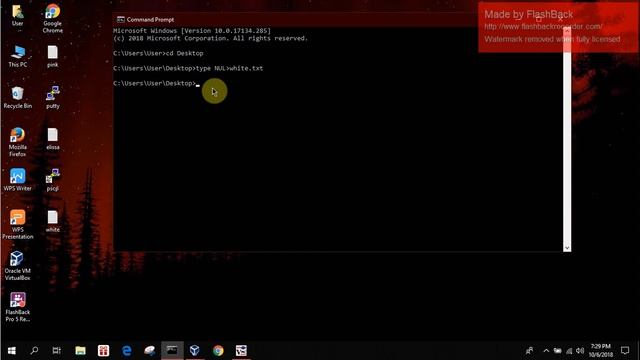Open the red gift app on taskbar
This screenshot has height=360, width=640.
pyautogui.click(x=103, y=351)
